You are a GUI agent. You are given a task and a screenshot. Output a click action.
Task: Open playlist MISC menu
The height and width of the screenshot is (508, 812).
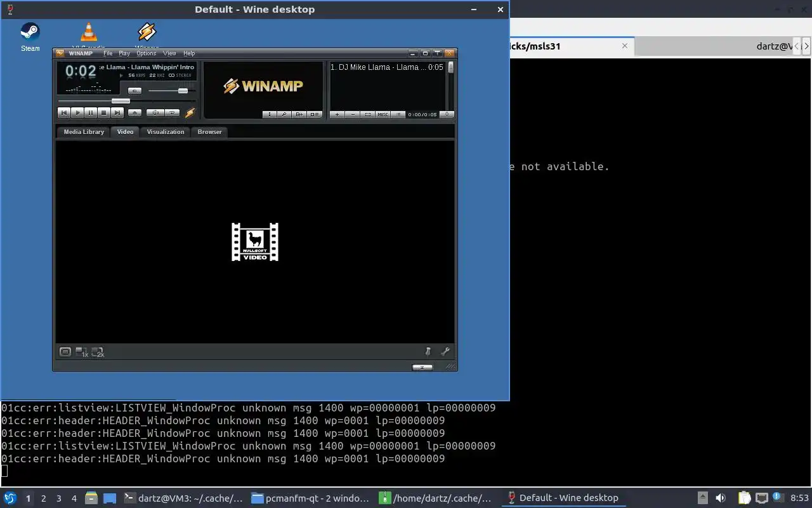[x=383, y=114]
